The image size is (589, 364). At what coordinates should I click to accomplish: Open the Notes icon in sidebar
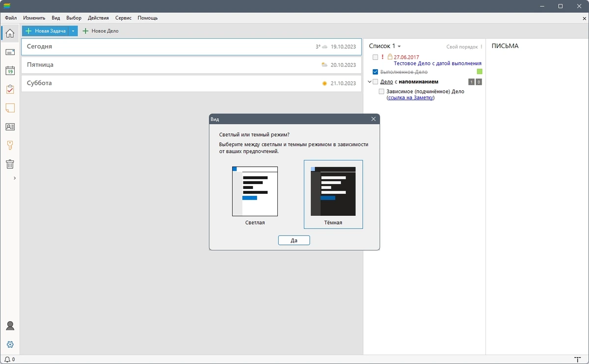point(10,108)
